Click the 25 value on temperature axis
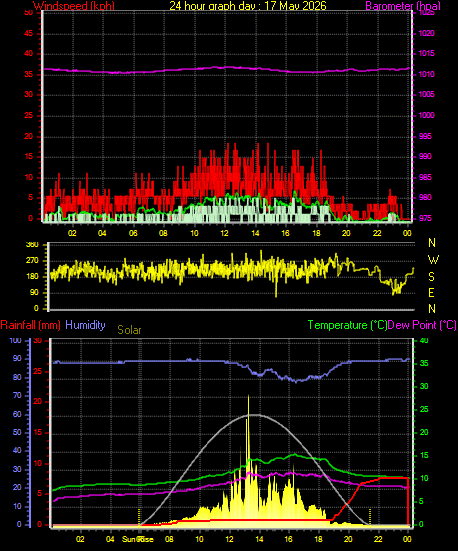This screenshot has height=551, width=458. 424,409
